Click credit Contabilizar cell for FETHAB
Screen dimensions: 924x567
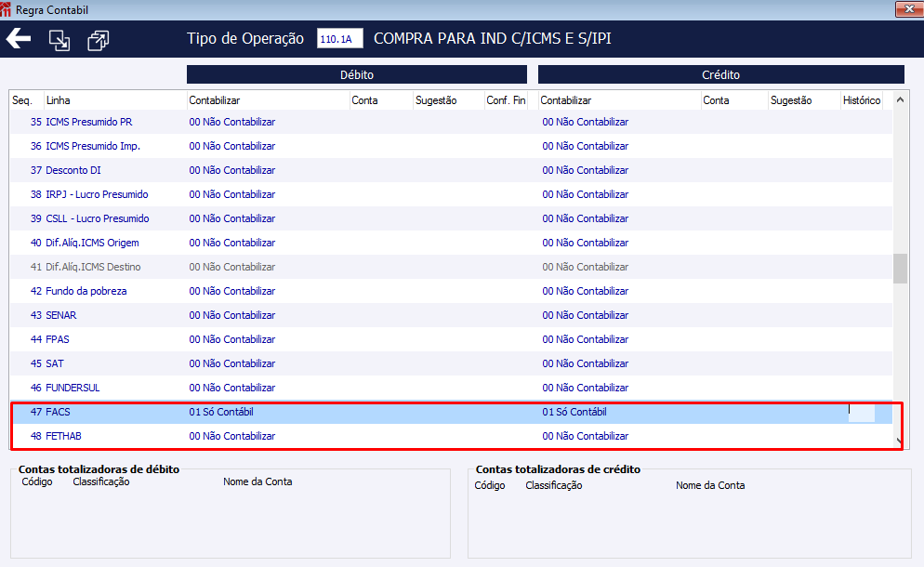click(x=585, y=436)
